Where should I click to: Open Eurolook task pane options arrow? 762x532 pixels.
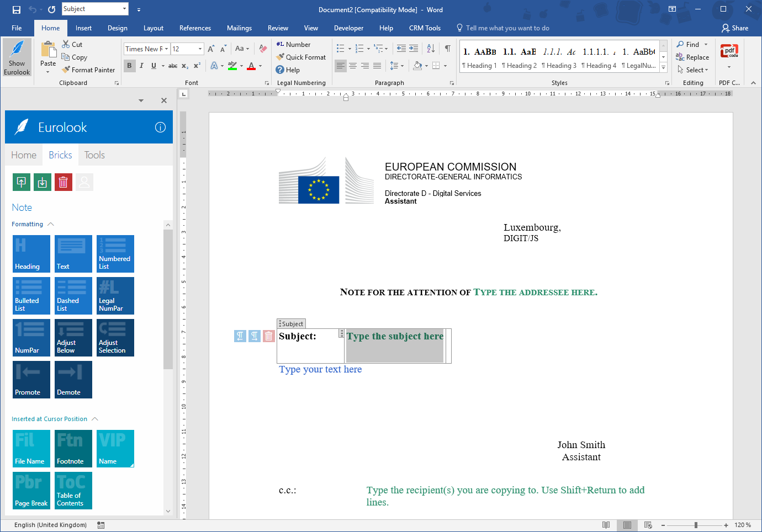coord(141,100)
